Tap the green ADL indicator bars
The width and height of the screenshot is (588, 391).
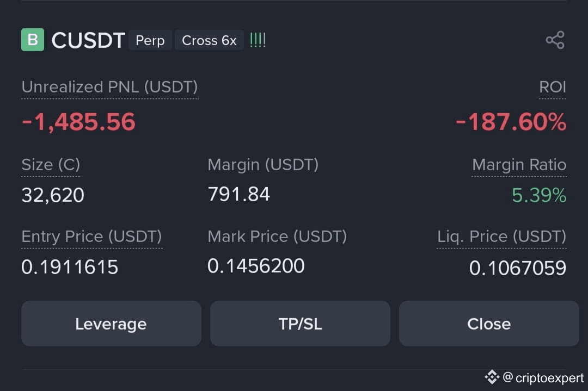(258, 40)
